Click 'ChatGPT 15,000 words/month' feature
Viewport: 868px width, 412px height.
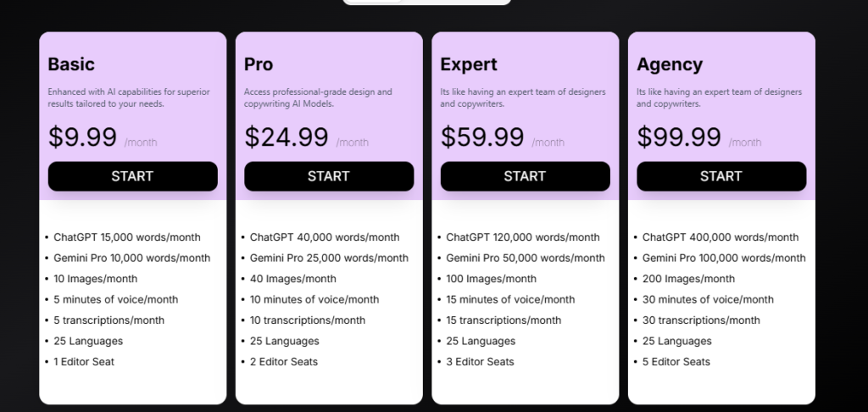127,237
